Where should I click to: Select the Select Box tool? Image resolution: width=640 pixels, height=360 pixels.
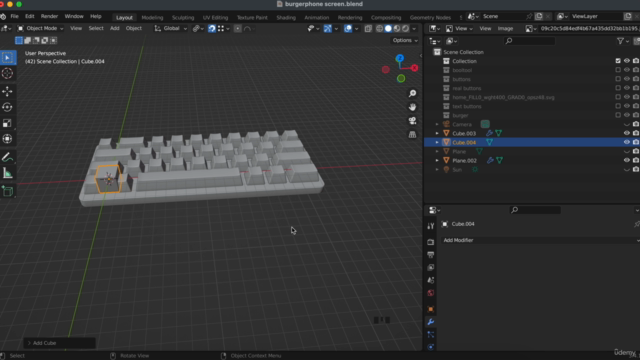[x=7, y=58]
